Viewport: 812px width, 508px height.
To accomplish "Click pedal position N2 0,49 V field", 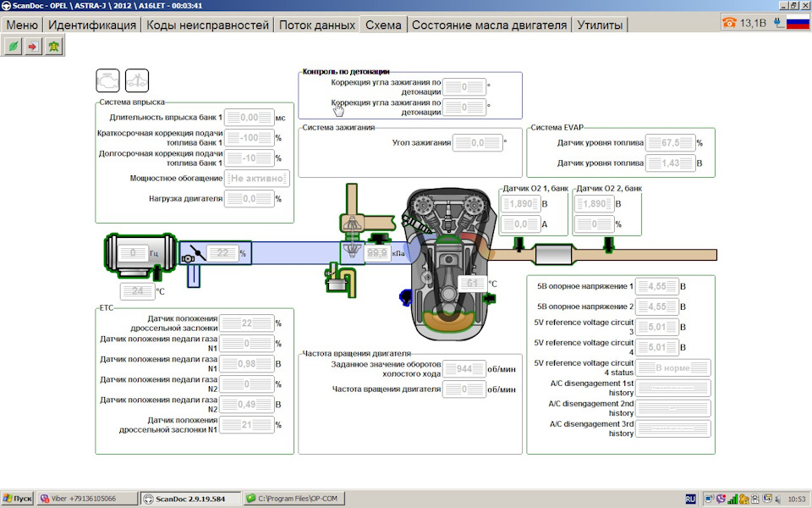I will [x=246, y=405].
